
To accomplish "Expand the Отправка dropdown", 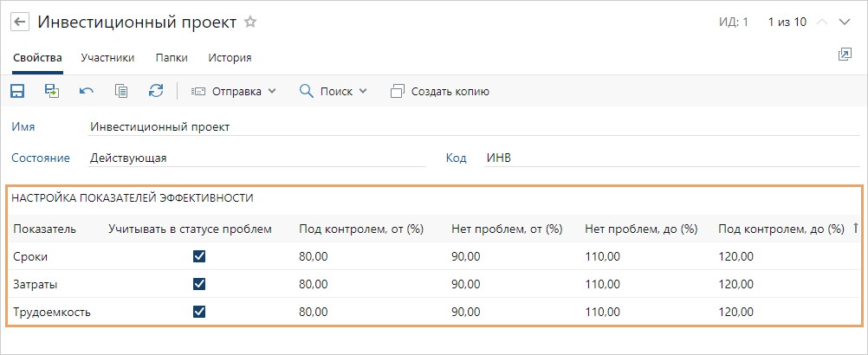I will point(233,91).
